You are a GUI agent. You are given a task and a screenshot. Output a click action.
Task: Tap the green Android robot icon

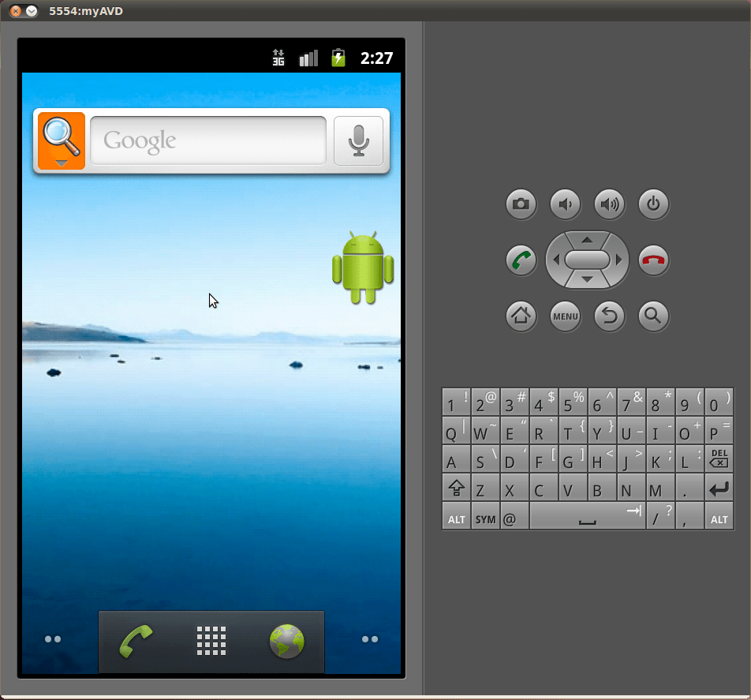pyautogui.click(x=363, y=268)
